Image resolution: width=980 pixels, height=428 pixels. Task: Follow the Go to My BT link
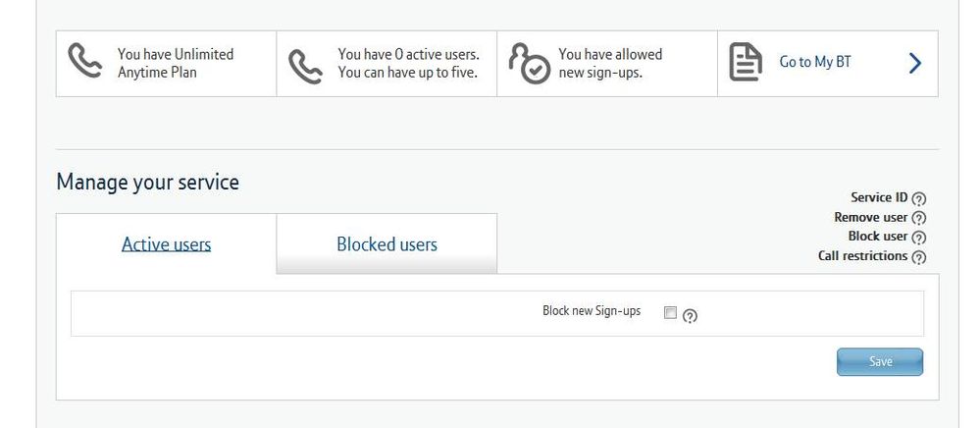(x=815, y=62)
